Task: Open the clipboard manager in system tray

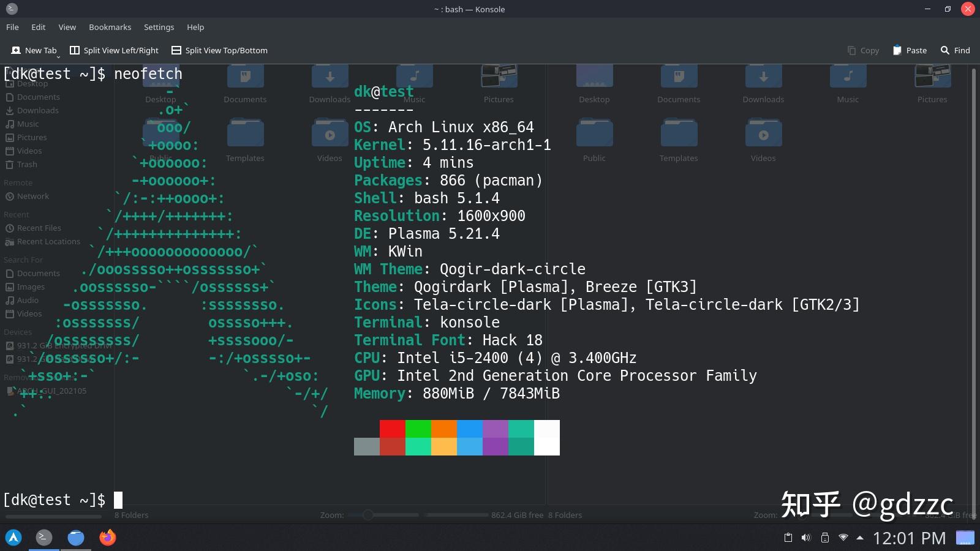Action: (788, 538)
